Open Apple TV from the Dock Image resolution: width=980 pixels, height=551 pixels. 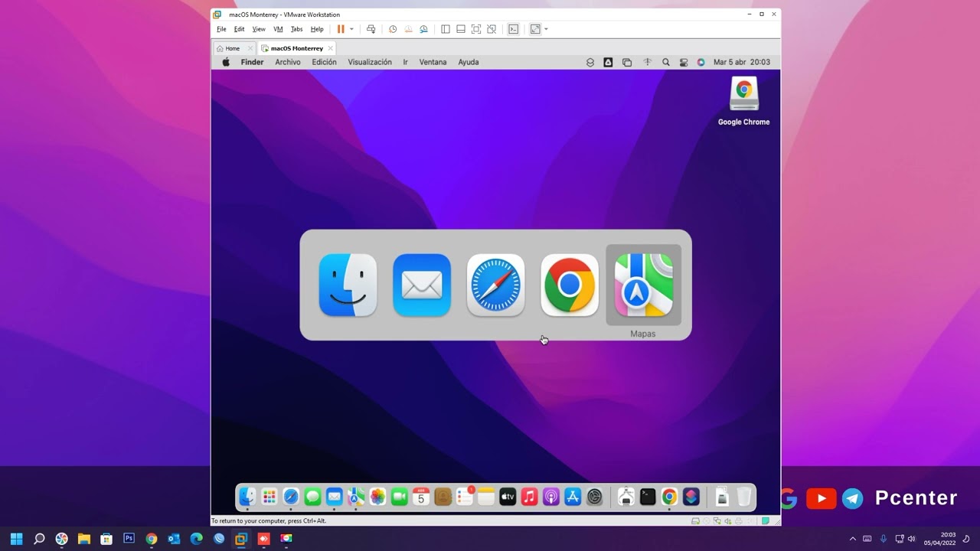tap(508, 497)
